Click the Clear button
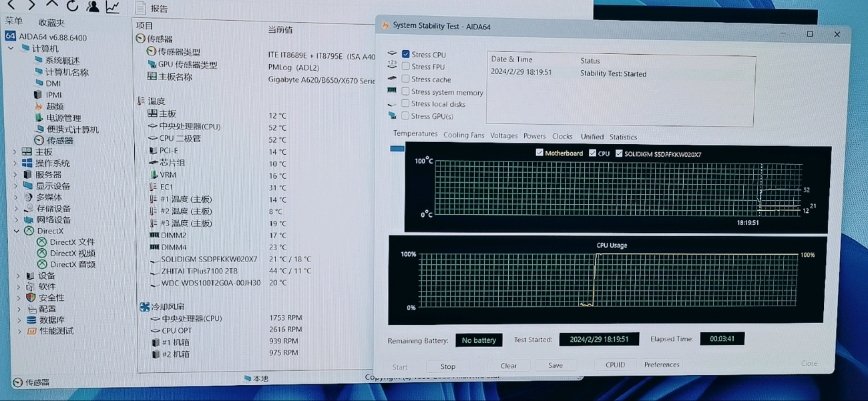Image resolution: width=868 pixels, height=401 pixels. coord(508,366)
